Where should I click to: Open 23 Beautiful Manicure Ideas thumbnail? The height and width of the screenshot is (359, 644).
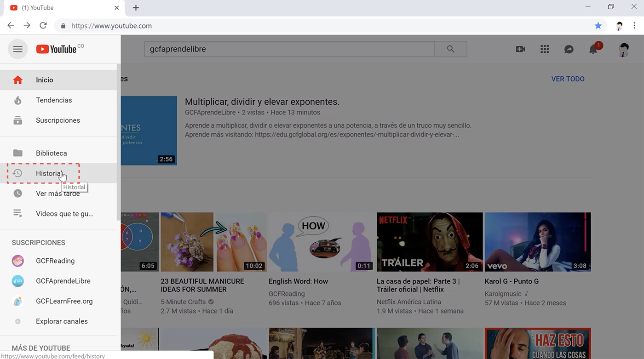pos(213,242)
